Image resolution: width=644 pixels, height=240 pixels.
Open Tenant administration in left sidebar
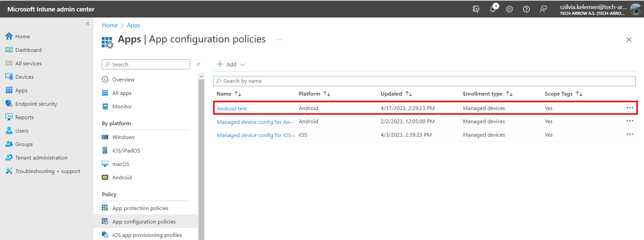coord(41,158)
